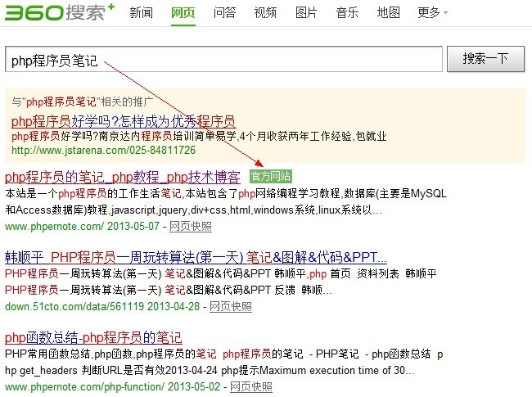Viewport: 532px width, 397px height.
Task: Open result php函数总结-php程序员的笔记
Action: (93, 337)
